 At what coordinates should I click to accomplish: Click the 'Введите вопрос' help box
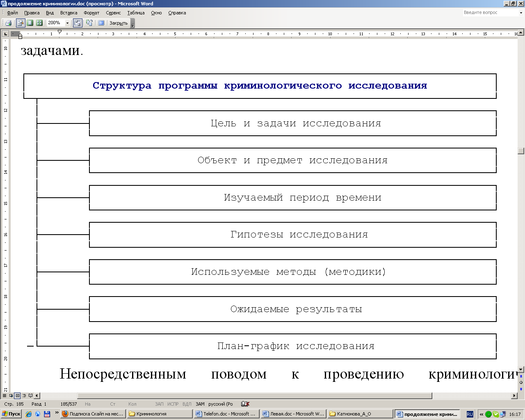(x=490, y=13)
